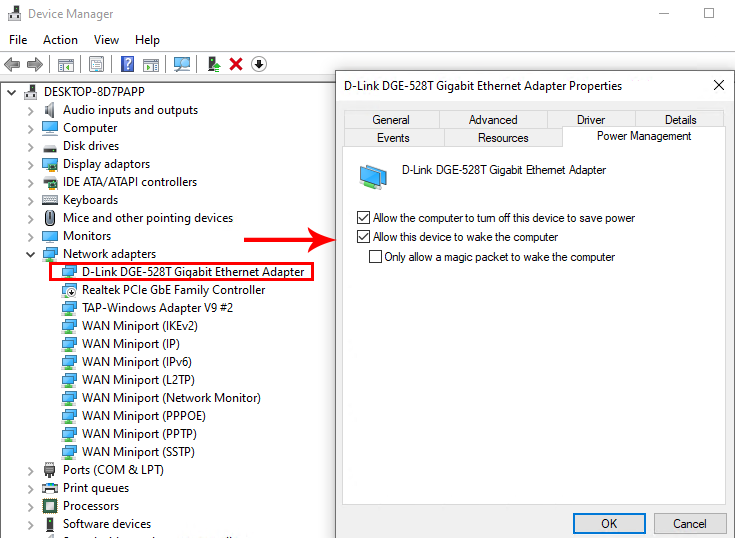Image resolution: width=735 pixels, height=538 pixels.
Task: Click Cancel in the Properties dialog
Action: 690,523
